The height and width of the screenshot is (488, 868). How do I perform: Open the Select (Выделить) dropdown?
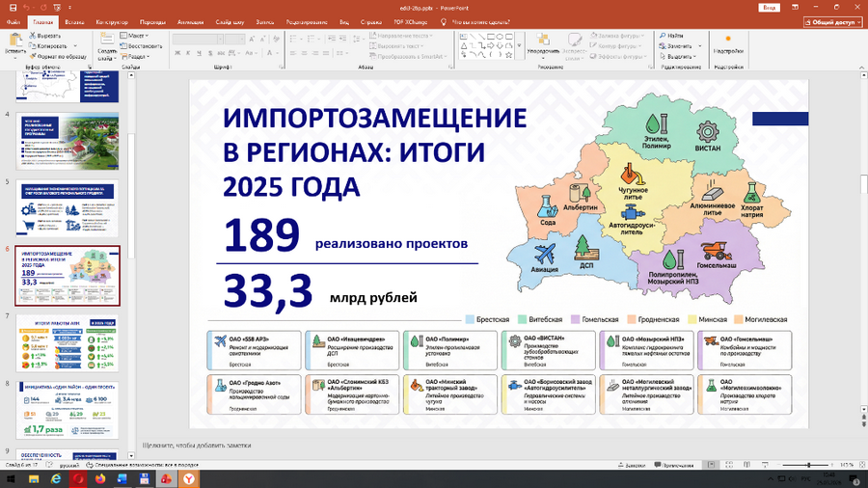(679, 57)
